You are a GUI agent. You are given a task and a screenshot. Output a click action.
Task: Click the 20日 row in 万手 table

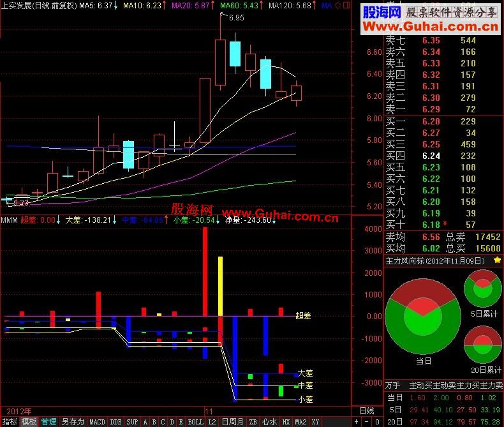click(443, 421)
